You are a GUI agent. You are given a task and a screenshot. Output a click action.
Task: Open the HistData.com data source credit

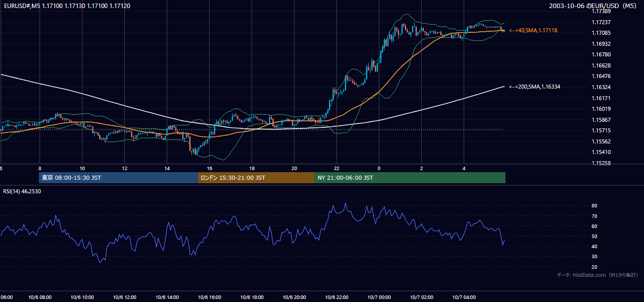point(597,275)
